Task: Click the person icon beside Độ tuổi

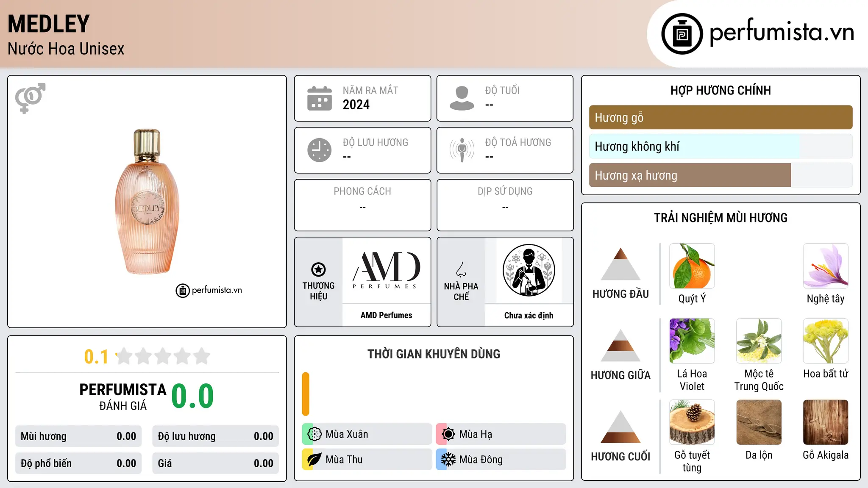Action: [x=462, y=98]
